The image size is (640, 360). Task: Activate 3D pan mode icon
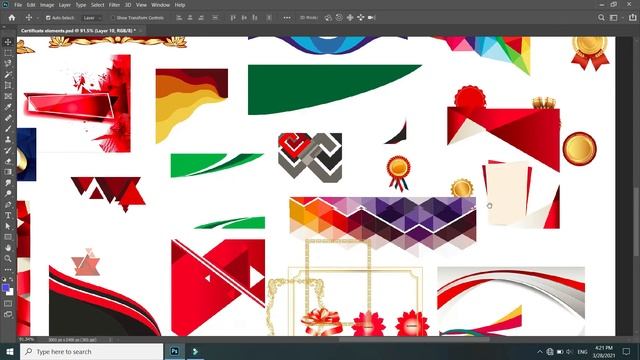tap(350, 18)
